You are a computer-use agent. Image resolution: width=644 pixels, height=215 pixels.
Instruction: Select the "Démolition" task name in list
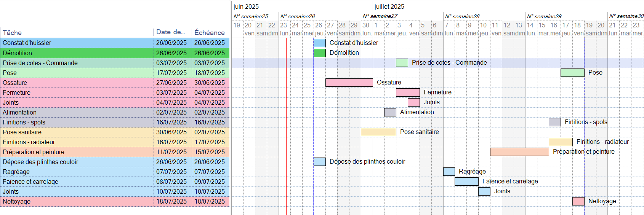[x=17, y=53]
